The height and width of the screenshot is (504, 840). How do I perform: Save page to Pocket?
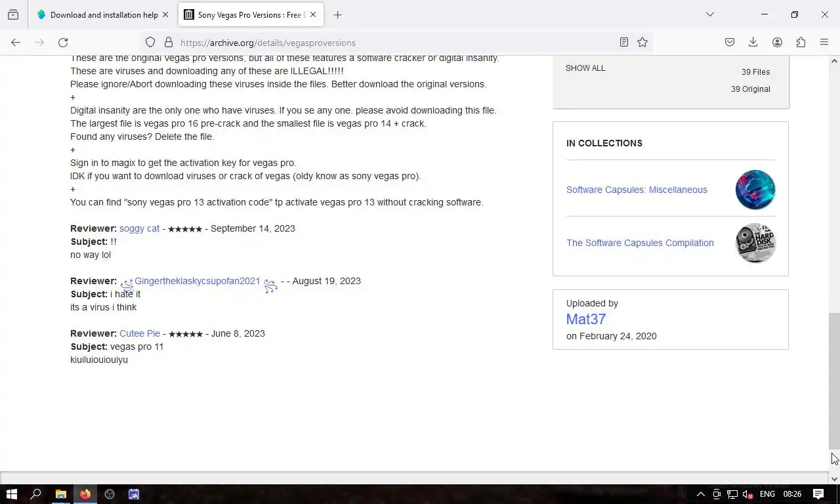coord(730,42)
